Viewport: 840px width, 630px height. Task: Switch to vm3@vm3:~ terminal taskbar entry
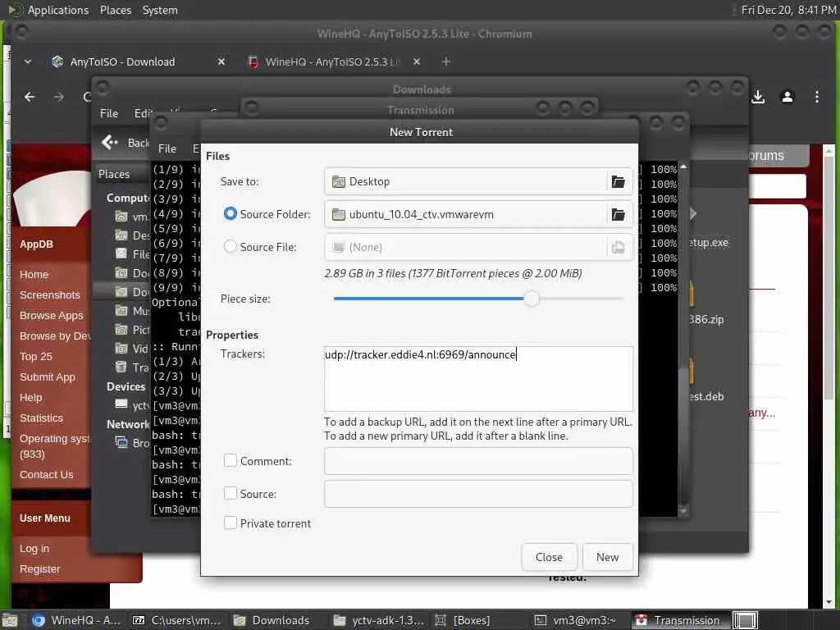[576, 620]
